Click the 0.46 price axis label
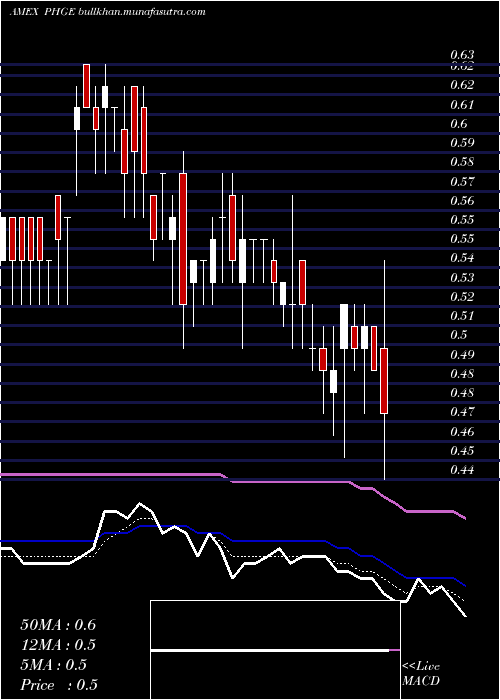The height and width of the screenshot is (700, 500). [462, 431]
